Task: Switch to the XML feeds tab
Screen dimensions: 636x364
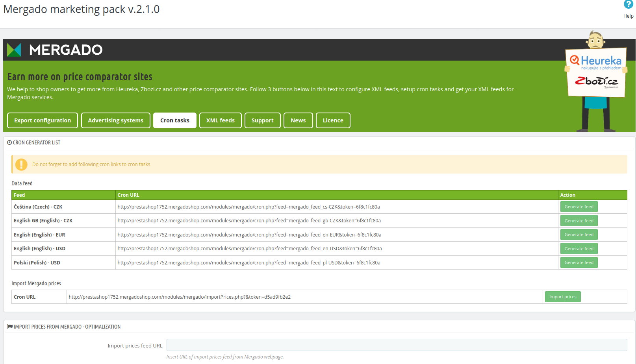Action: click(x=220, y=120)
